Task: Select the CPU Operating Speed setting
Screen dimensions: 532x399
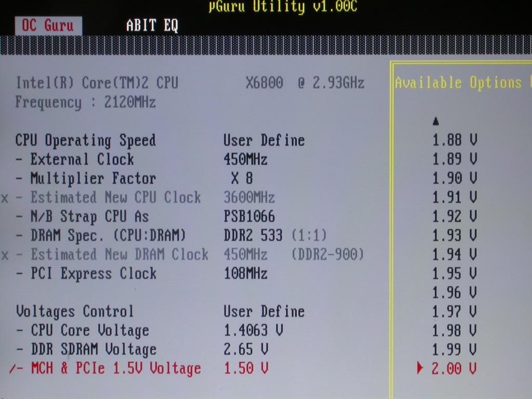Action: [86, 141]
